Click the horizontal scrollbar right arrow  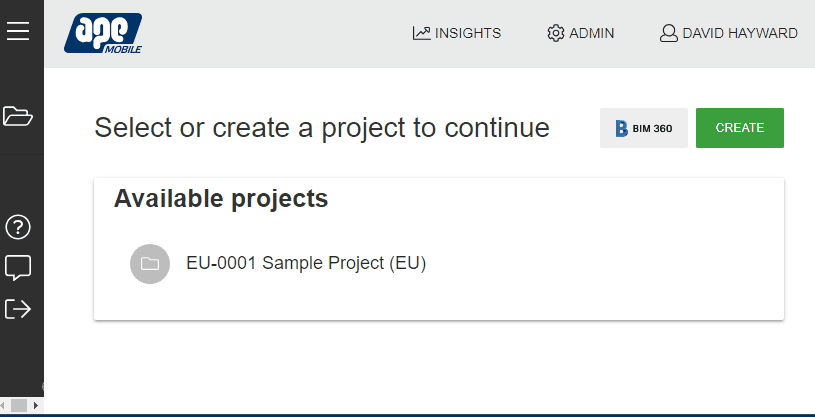tap(36, 405)
